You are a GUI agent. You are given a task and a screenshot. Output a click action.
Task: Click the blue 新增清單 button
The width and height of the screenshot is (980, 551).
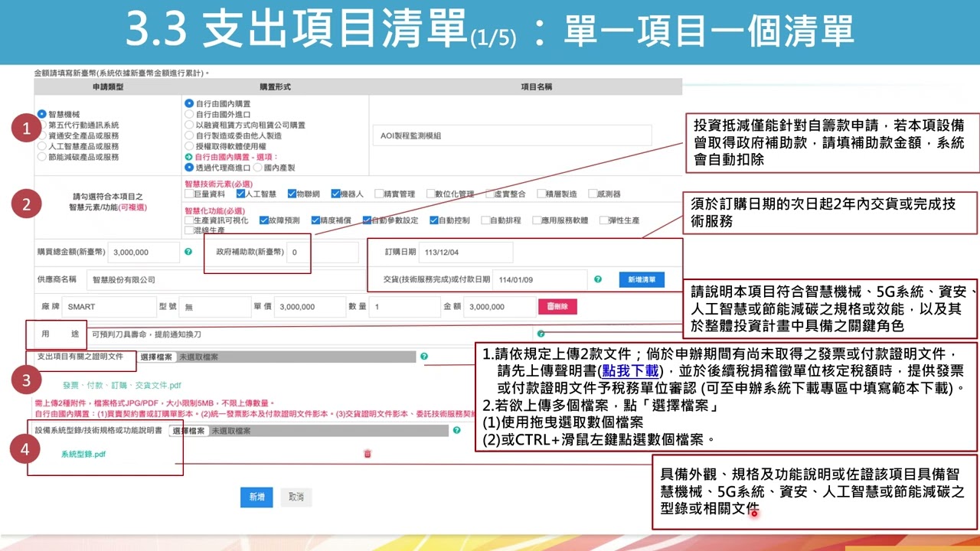[642, 279]
